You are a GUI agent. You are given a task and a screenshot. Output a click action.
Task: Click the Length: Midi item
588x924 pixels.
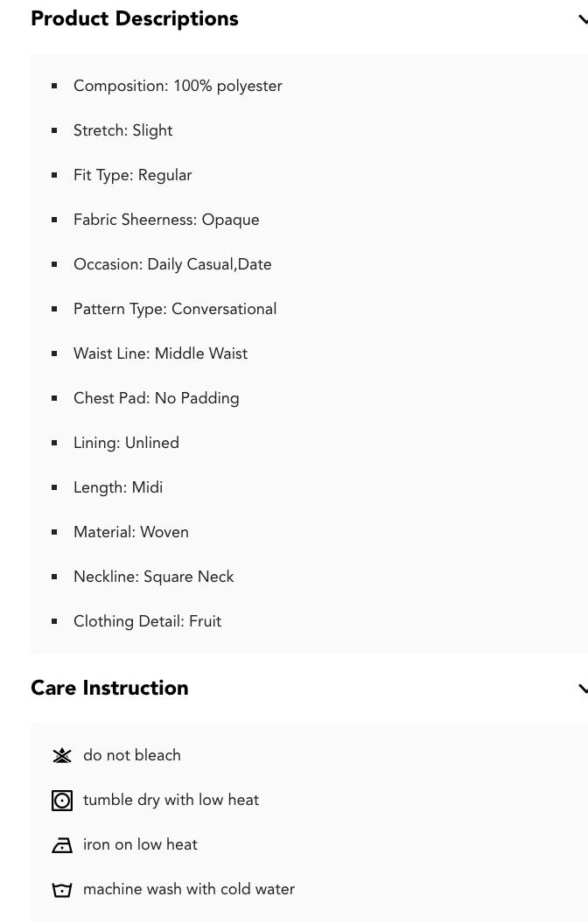(118, 488)
